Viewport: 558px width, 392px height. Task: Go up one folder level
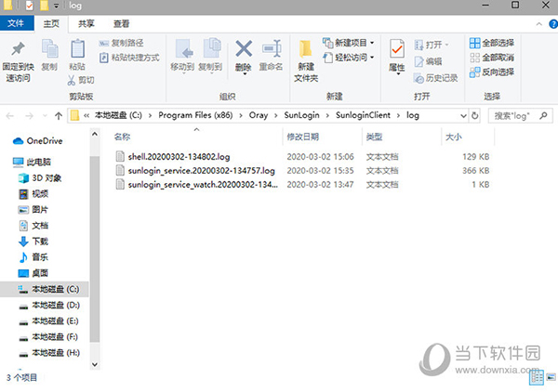pos(59,116)
